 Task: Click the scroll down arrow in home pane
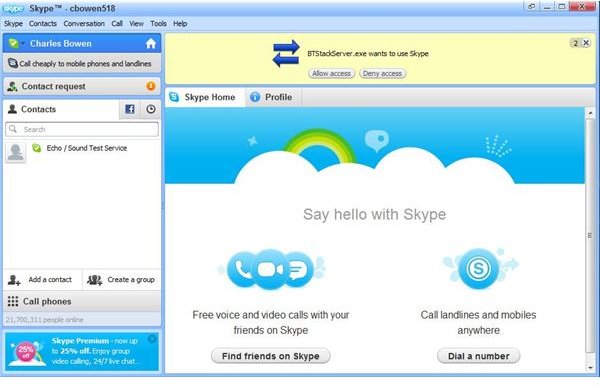pyautogui.click(x=590, y=368)
